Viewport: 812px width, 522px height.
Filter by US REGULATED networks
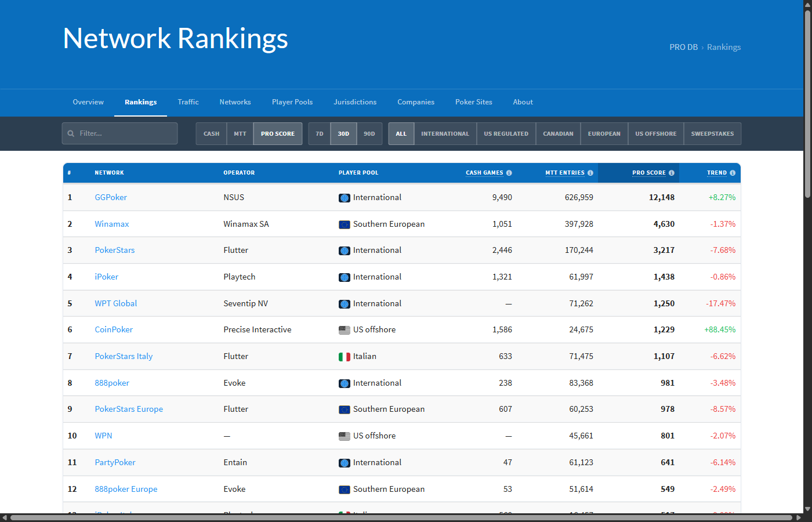[506, 133]
